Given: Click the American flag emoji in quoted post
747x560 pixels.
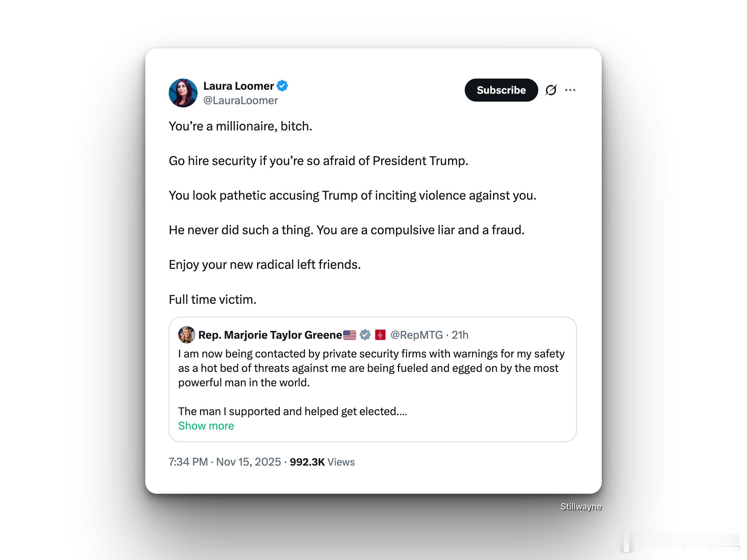Looking at the screenshot, I should [x=349, y=335].
